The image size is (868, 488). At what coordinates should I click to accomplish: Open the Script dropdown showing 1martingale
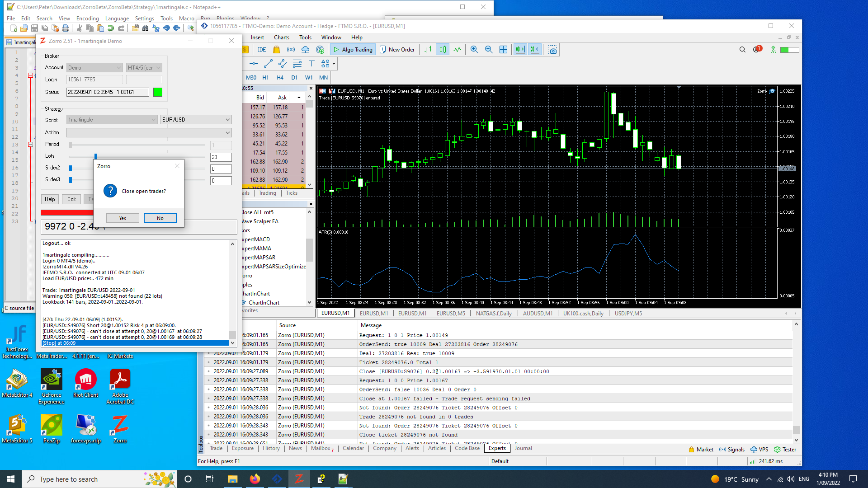(x=112, y=120)
